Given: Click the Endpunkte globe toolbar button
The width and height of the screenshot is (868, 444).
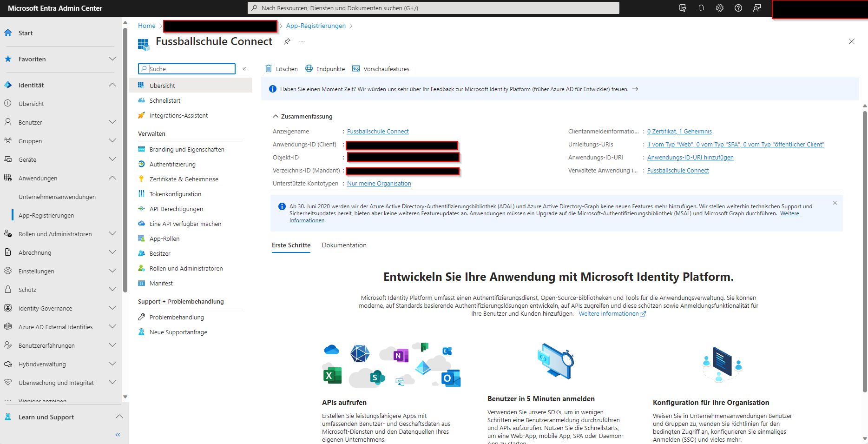Looking at the screenshot, I should tap(325, 69).
